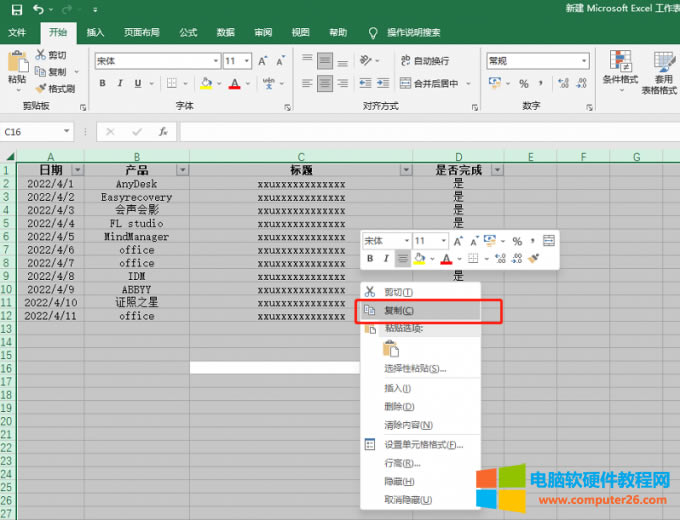
Task: Click the Insert Function fx icon
Action: tap(162, 131)
